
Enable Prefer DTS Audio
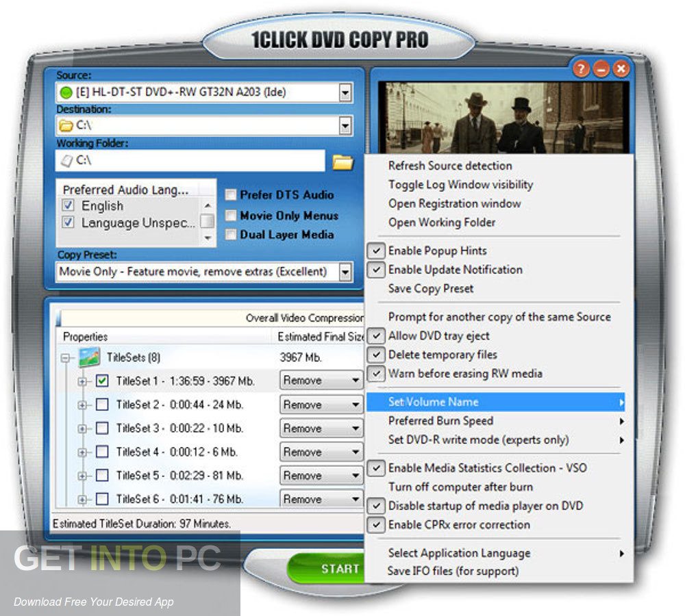pyautogui.click(x=231, y=194)
